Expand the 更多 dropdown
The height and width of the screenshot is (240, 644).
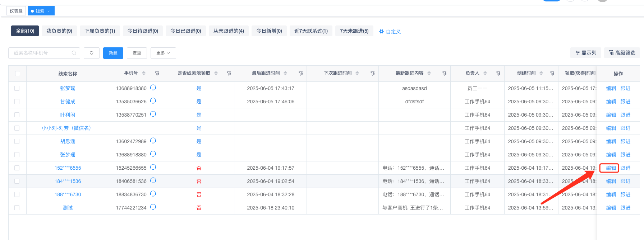(x=163, y=53)
